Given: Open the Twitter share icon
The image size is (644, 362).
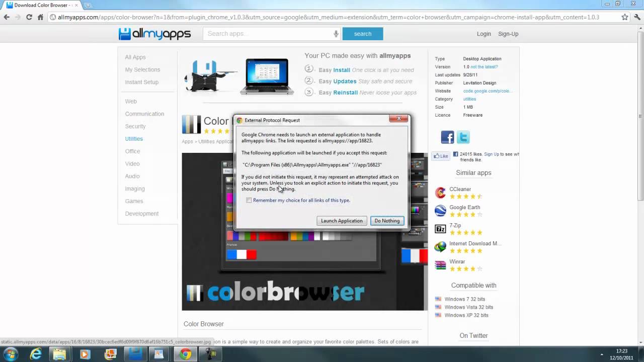Looking at the screenshot, I should pos(463,137).
